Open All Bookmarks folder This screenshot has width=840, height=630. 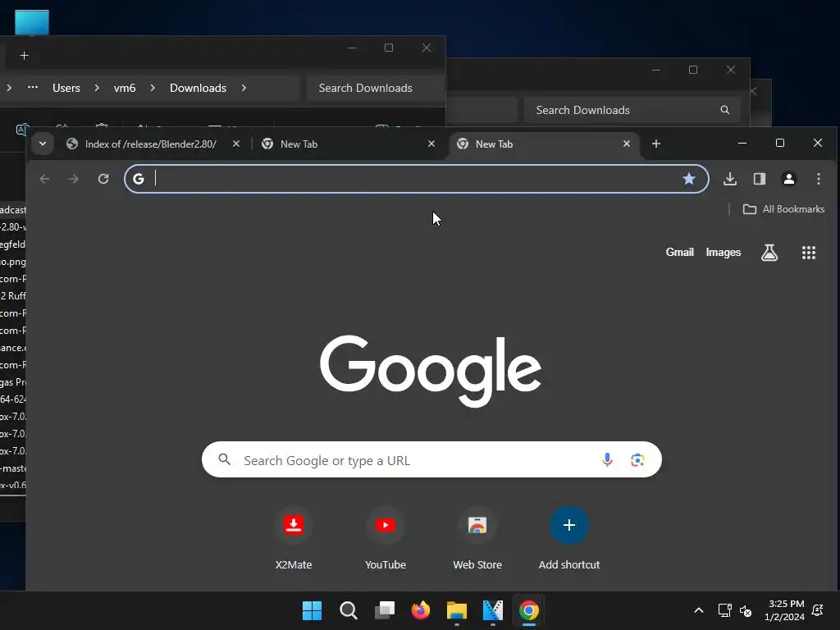pyautogui.click(x=783, y=209)
